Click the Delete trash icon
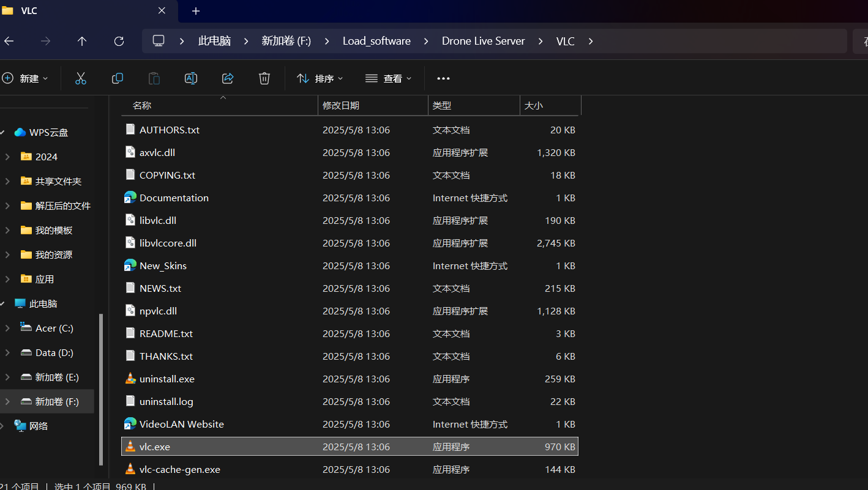Viewport: 868px width, 490px height. point(264,78)
